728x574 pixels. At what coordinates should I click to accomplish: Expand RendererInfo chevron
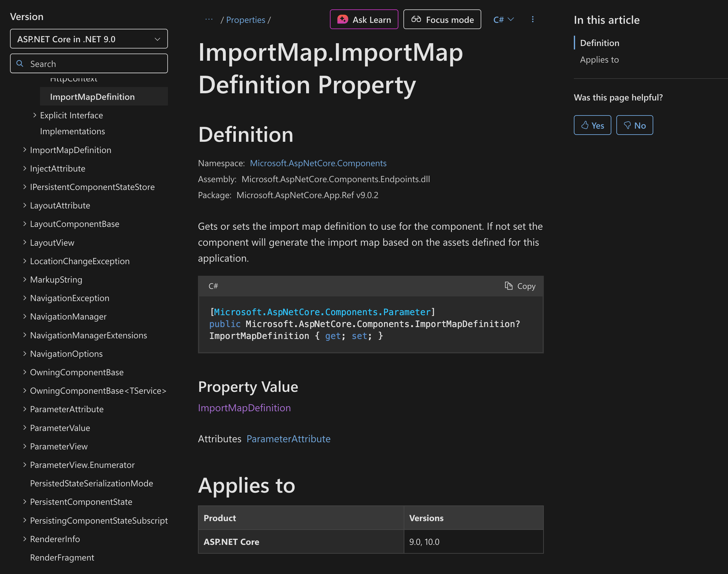25,539
